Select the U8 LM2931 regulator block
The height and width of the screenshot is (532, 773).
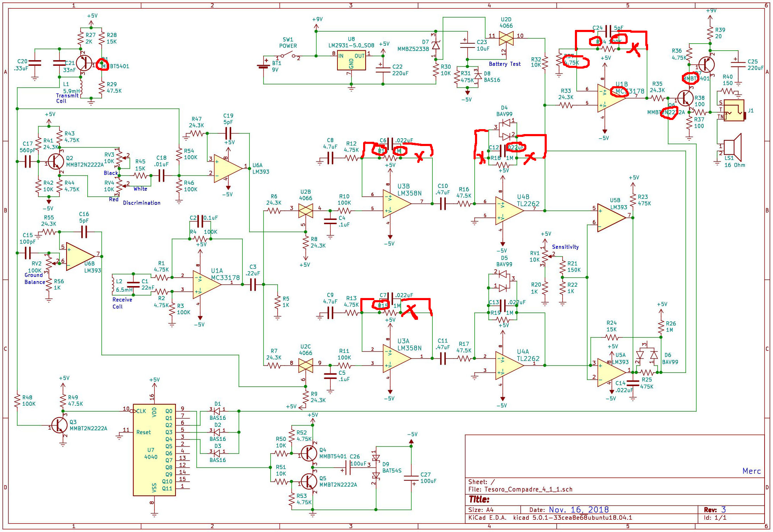(351, 61)
